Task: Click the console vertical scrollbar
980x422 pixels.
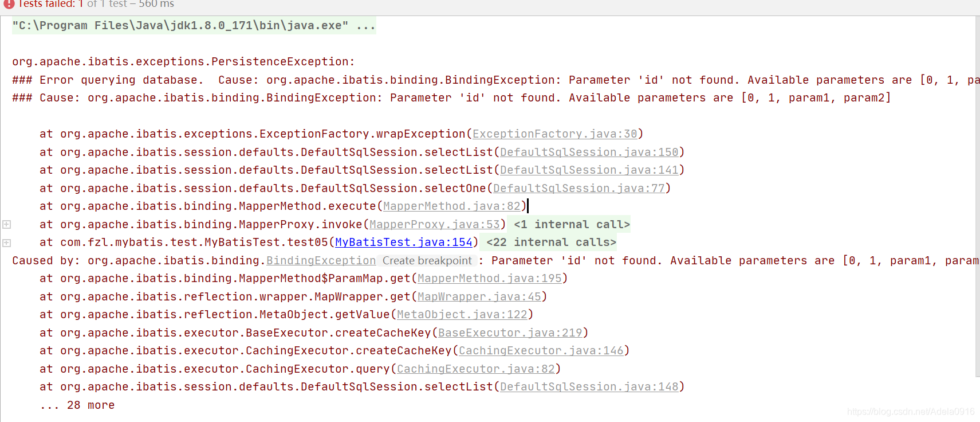Action: pyautogui.click(x=977, y=196)
